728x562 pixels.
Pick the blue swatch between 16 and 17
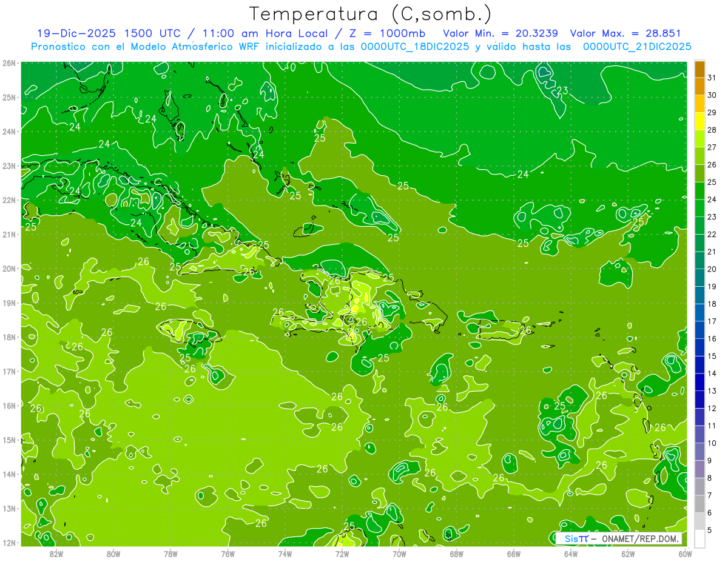[x=699, y=330]
